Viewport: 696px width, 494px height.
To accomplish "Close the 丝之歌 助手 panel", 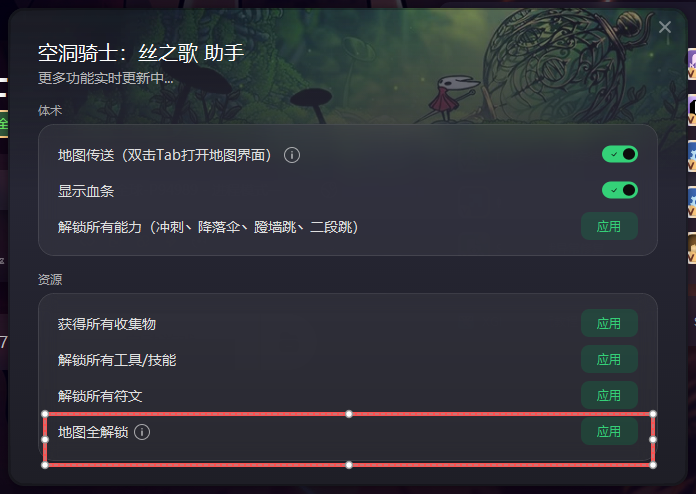I will [664, 27].
